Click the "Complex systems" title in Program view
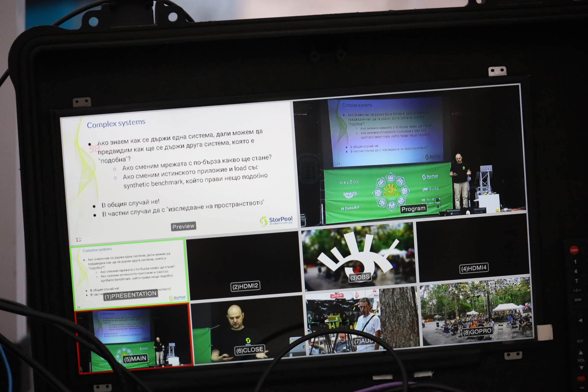This screenshot has width=588, height=392. pyautogui.click(x=357, y=105)
